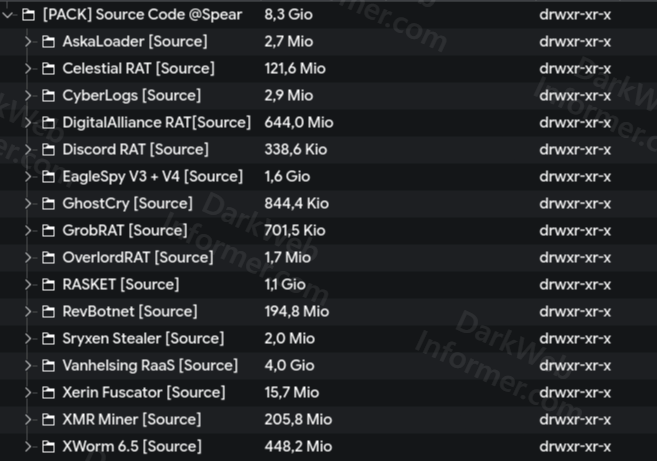Collapse the [PACK] Source Code @Spear folder

coord(9,15)
